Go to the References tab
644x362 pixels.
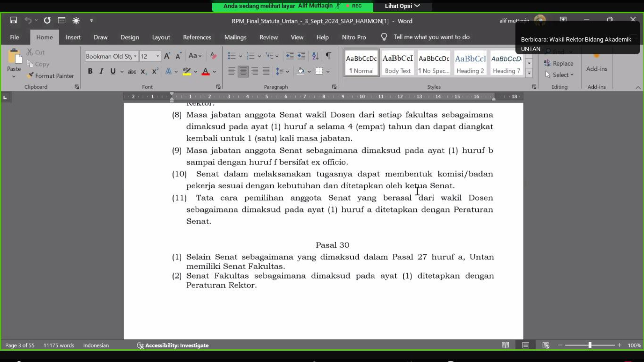[197, 37]
